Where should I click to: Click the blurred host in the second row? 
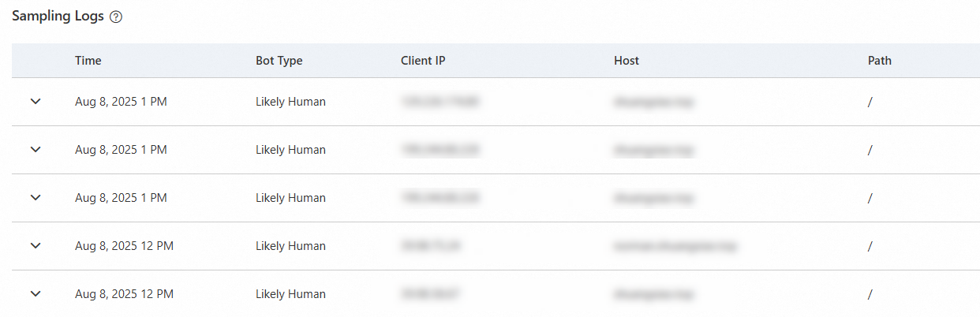point(654,150)
